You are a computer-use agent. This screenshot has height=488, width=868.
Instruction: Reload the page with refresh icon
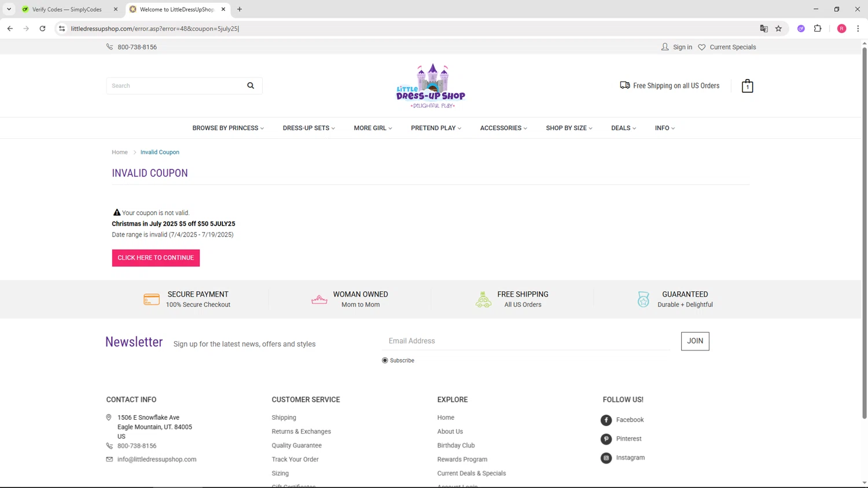[42, 28]
